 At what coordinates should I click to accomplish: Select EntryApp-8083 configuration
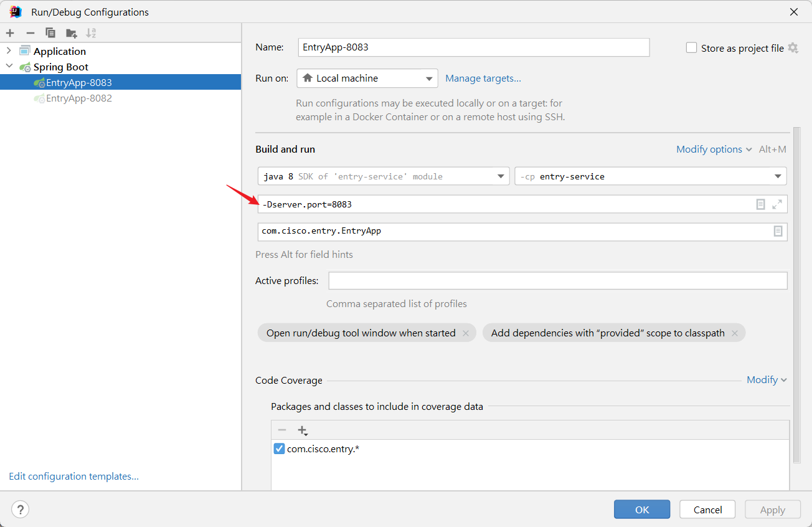(x=120, y=82)
